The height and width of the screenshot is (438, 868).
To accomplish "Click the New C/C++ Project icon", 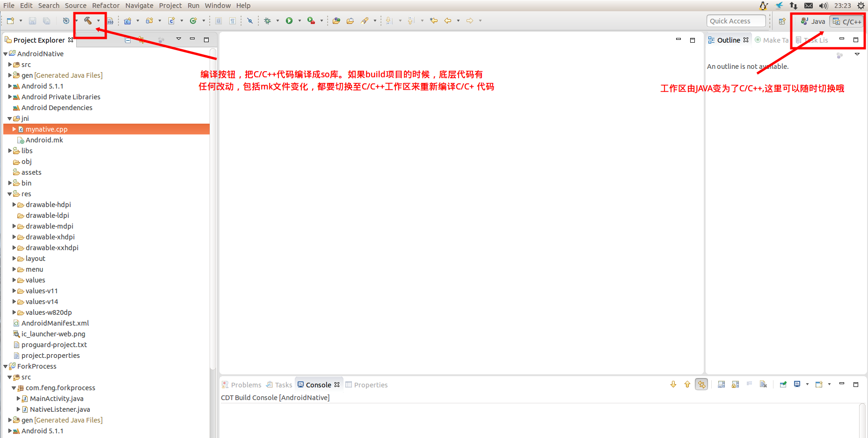I will [x=127, y=21].
